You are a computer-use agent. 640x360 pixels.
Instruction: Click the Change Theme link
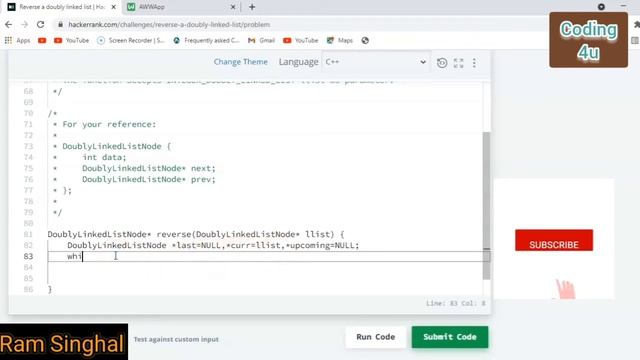(x=241, y=62)
